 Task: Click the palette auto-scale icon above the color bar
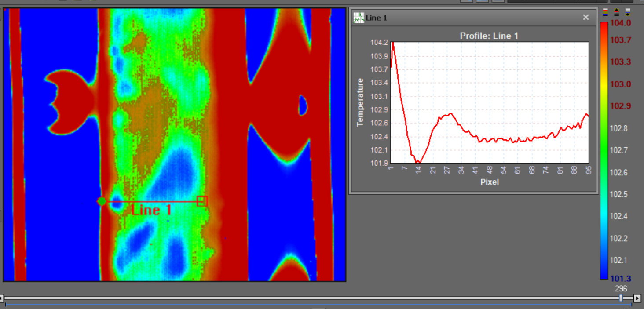[605, 11]
